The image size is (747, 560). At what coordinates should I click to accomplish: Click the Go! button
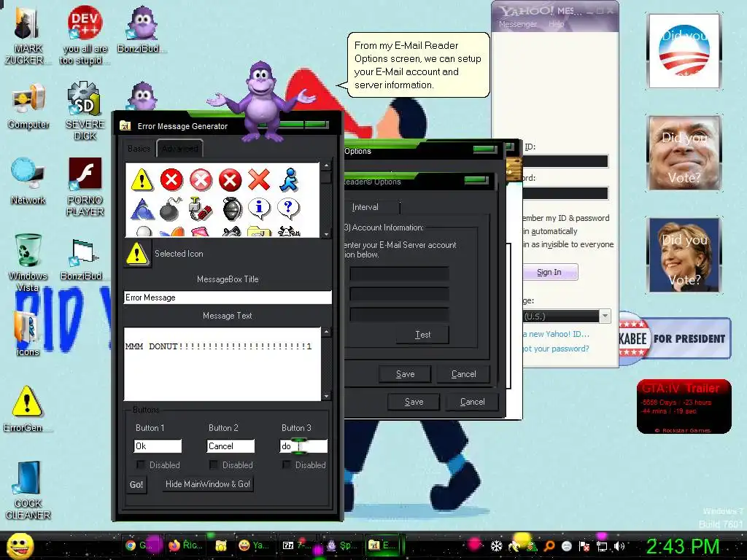point(136,485)
